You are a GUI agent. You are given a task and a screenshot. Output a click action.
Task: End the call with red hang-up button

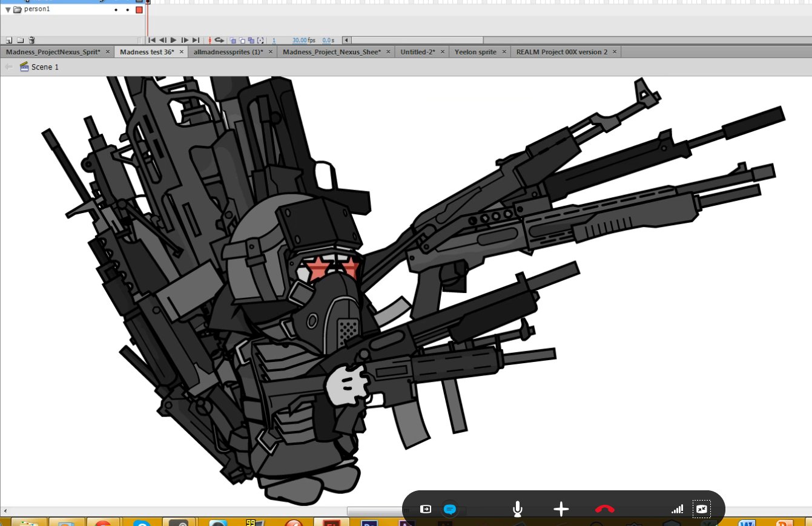coord(605,510)
